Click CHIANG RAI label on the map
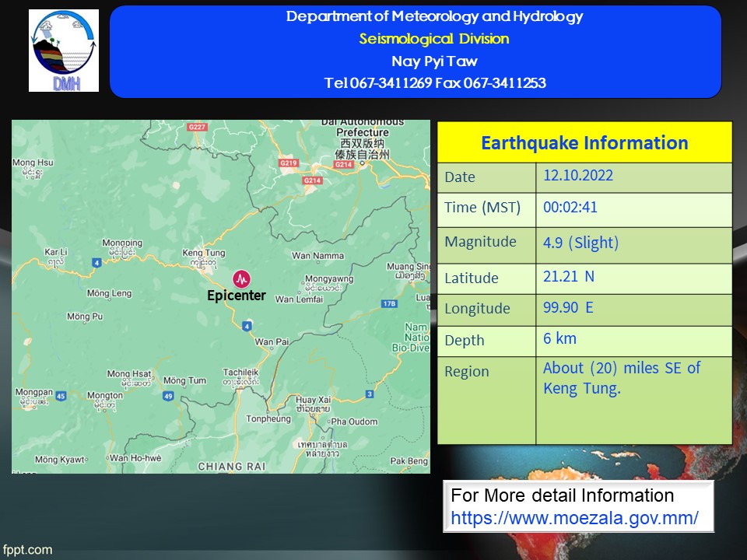 click(232, 467)
